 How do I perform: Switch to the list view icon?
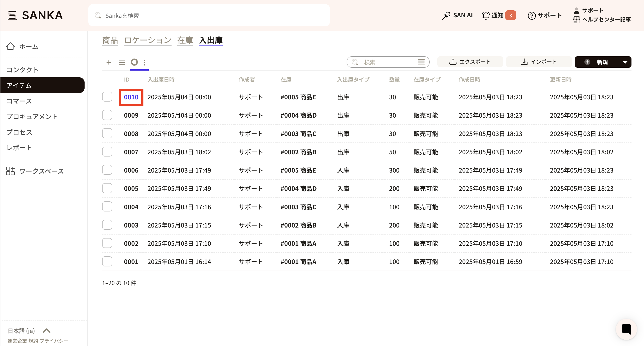122,62
